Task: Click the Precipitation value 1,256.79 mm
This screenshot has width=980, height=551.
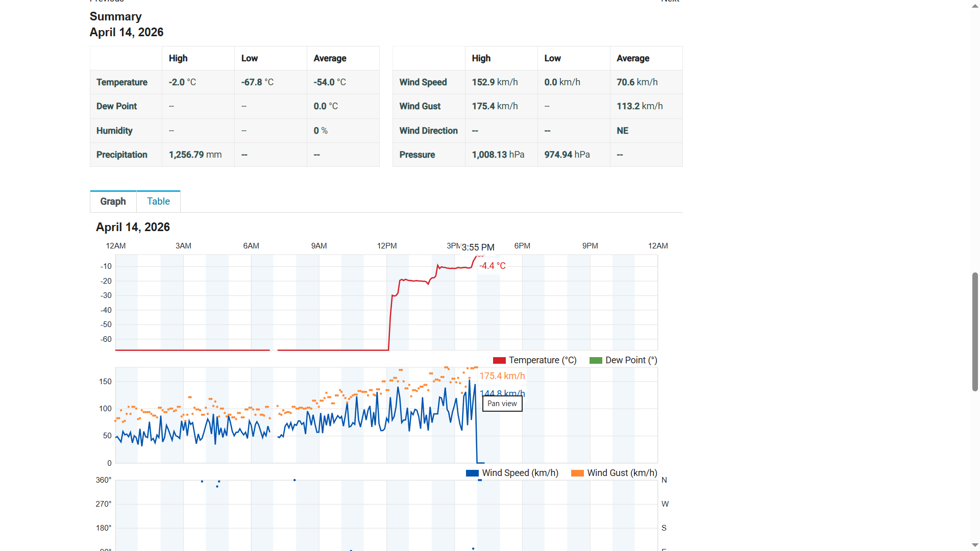Action: [x=195, y=155]
